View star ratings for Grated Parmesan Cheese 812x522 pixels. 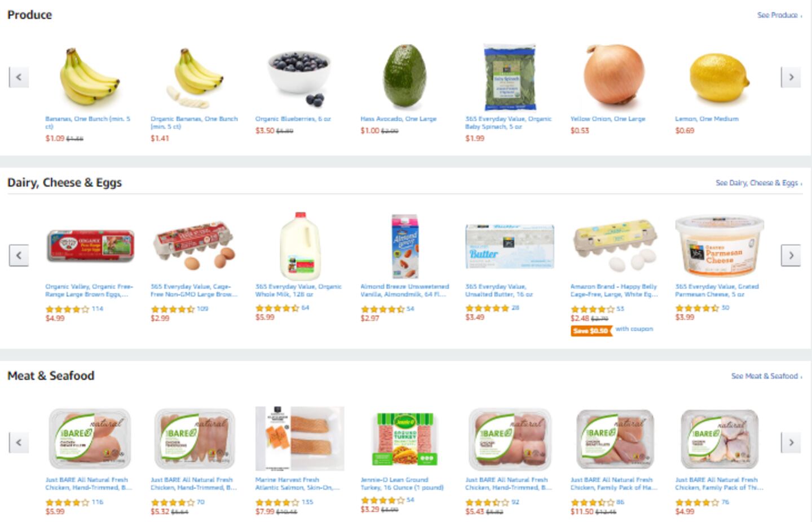point(697,308)
